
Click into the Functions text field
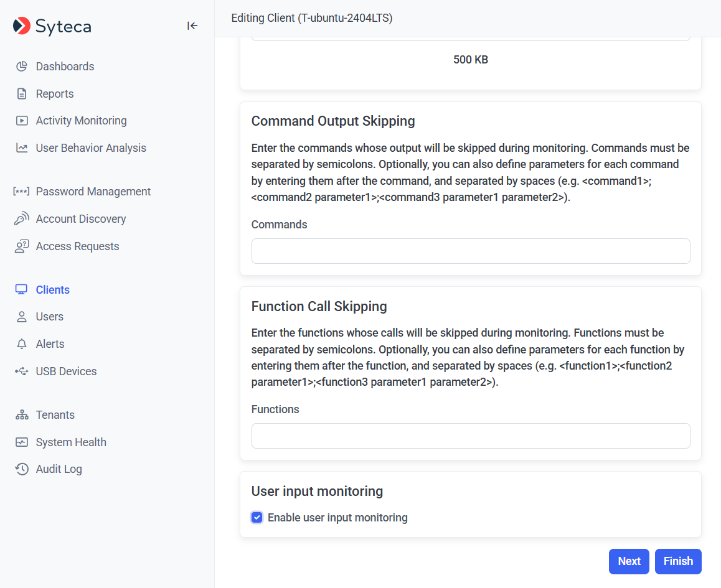point(471,436)
